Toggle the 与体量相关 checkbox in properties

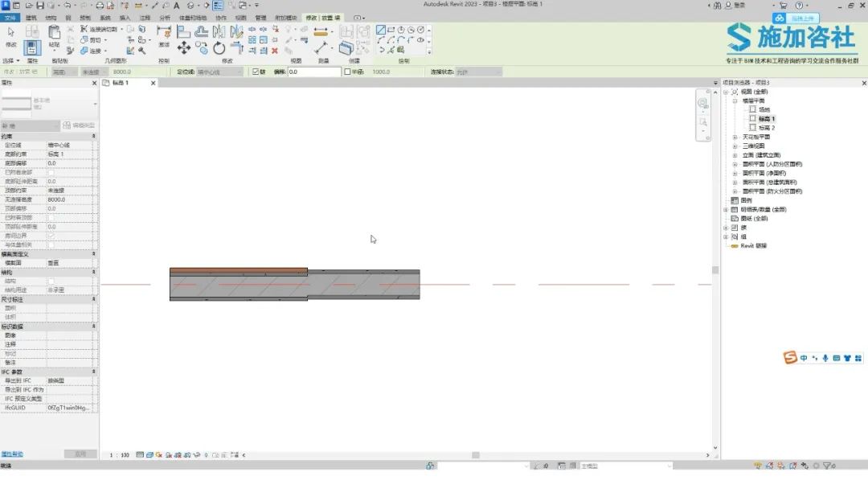click(x=51, y=244)
